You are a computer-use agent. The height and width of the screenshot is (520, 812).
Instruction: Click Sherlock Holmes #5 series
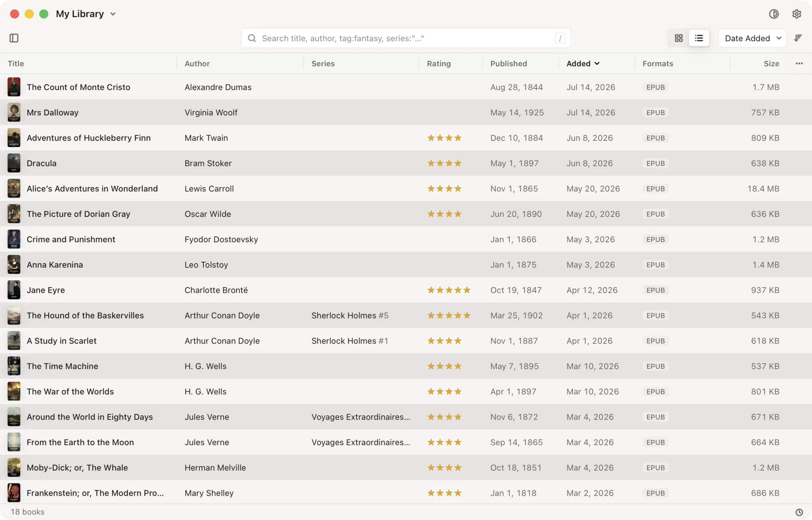coord(350,315)
